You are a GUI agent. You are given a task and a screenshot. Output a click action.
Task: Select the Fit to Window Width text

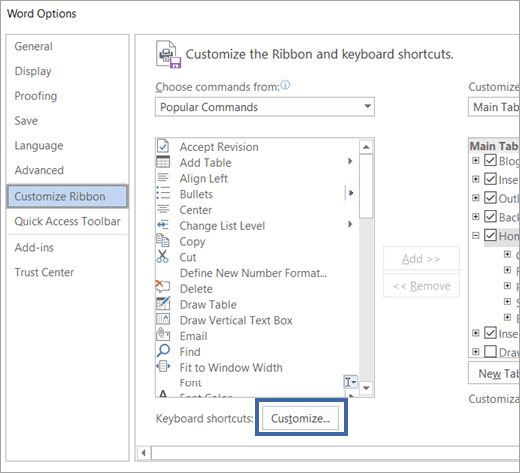point(231,367)
